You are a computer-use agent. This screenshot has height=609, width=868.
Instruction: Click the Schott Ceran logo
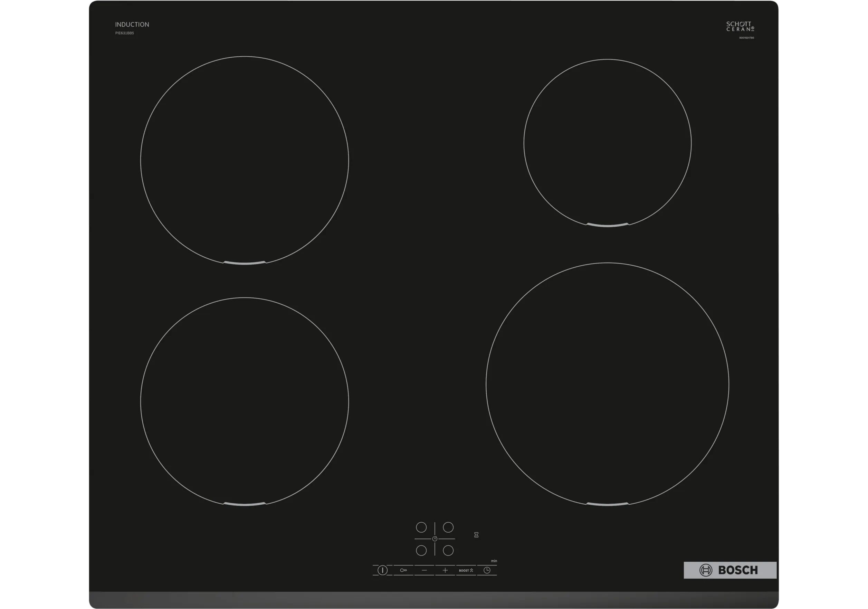point(740,26)
